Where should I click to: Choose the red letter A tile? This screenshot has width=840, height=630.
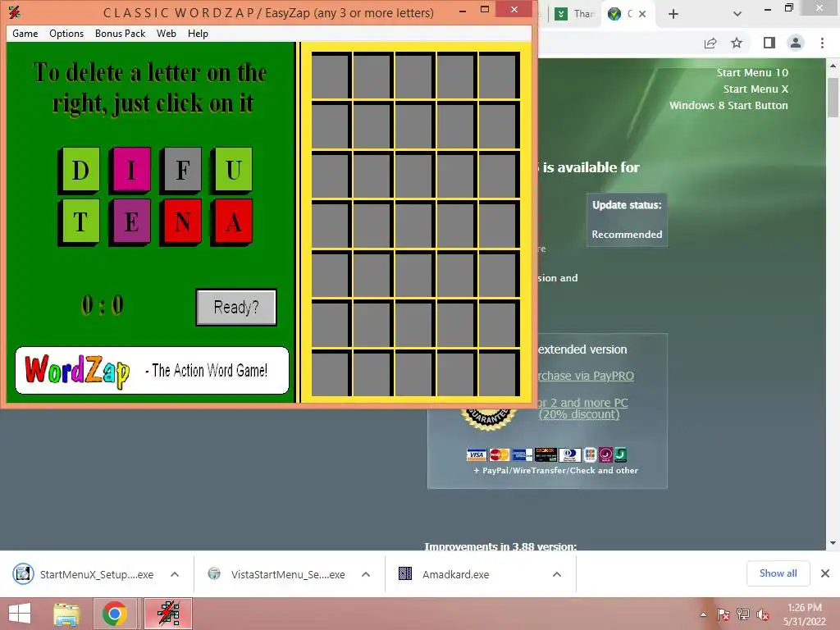point(233,221)
